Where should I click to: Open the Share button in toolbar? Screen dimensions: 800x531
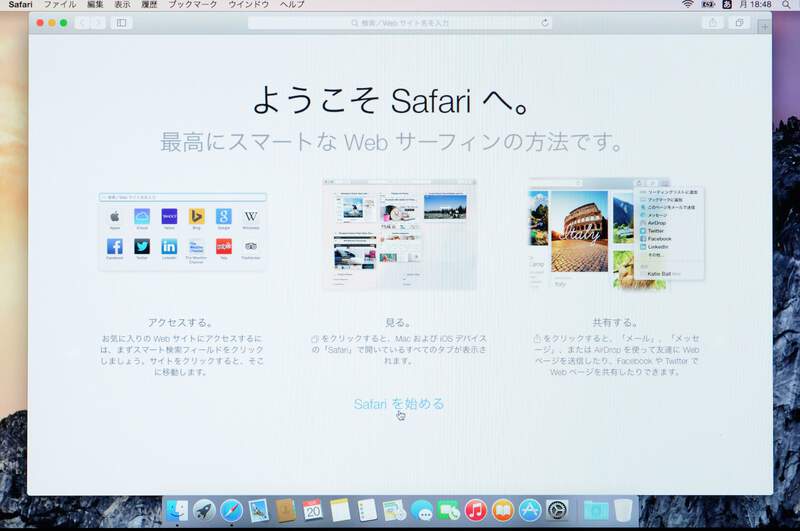tap(713, 23)
